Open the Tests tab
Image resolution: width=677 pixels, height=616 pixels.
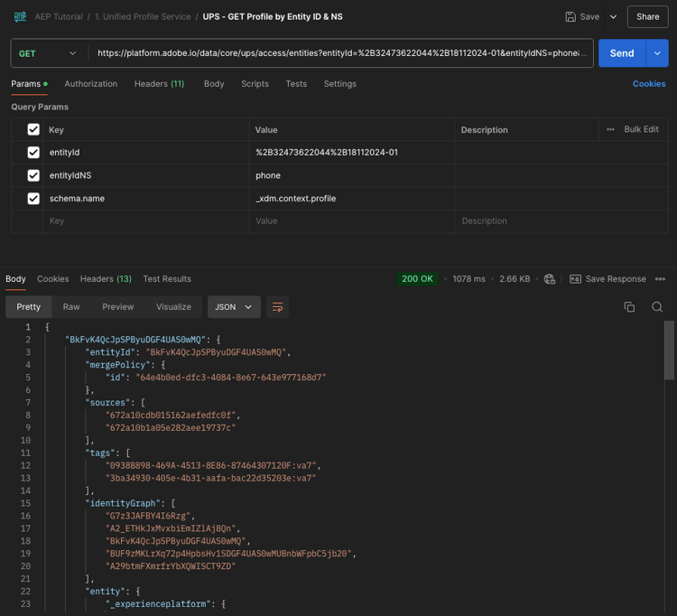coord(296,84)
